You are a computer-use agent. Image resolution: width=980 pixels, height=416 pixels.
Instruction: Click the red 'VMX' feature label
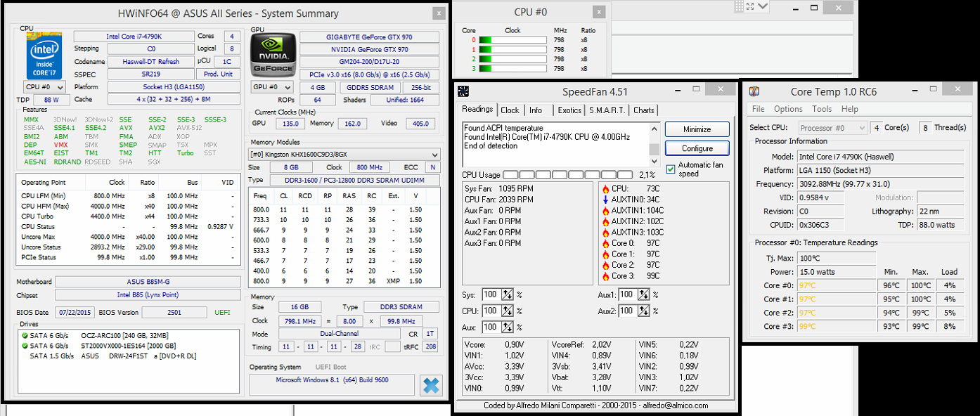(x=61, y=145)
